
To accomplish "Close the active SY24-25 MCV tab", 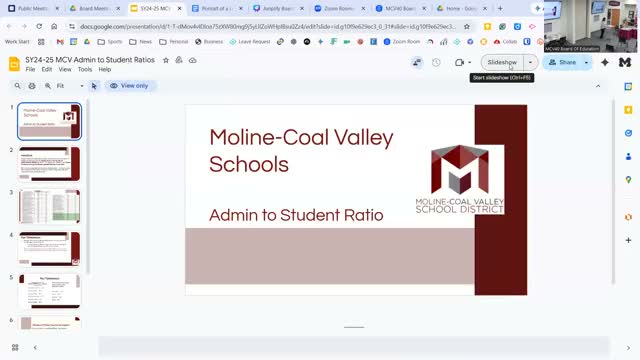I will click(x=179, y=8).
